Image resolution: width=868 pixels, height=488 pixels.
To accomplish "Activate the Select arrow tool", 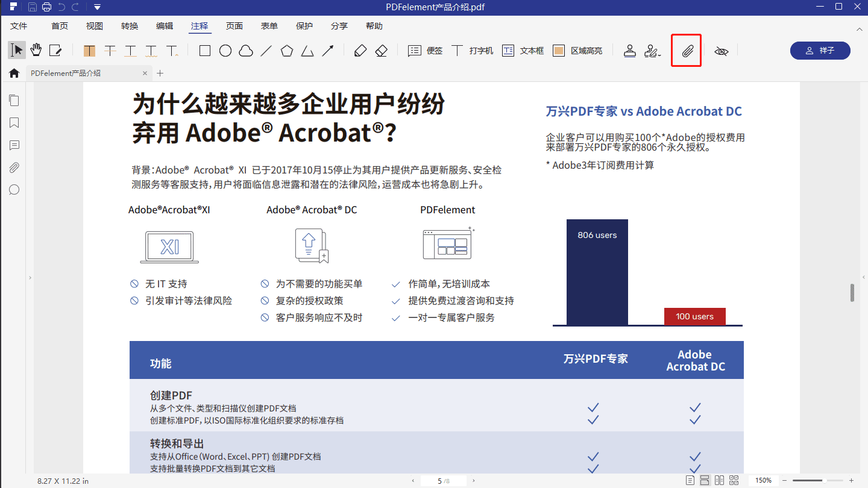I will pyautogui.click(x=17, y=50).
